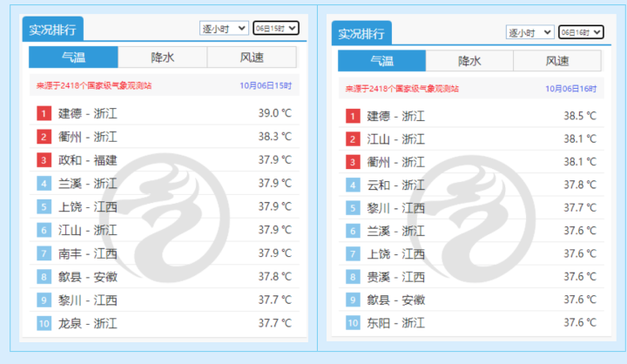
Task: Open the 06日15时 time dropdown
Action: click(276, 29)
